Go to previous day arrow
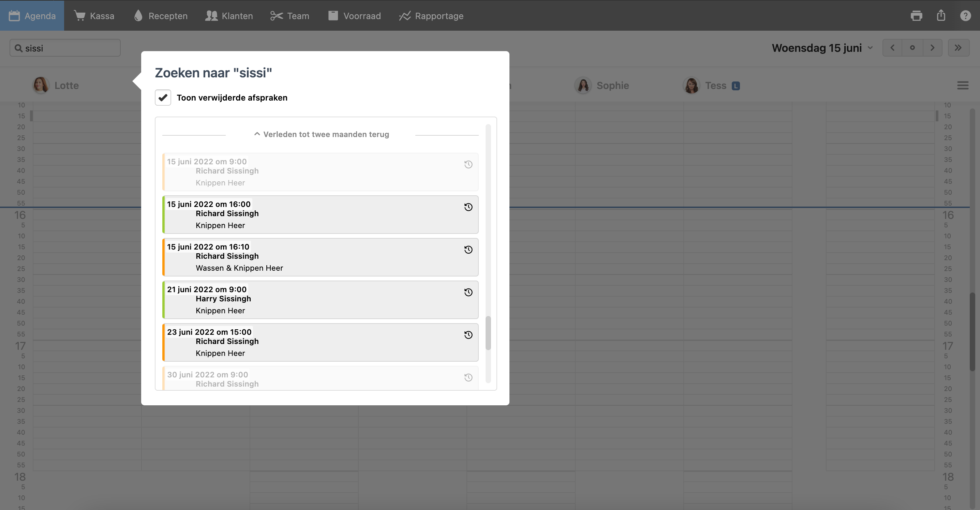This screenshot has width=980, height=510. click(x=892, y=48)
